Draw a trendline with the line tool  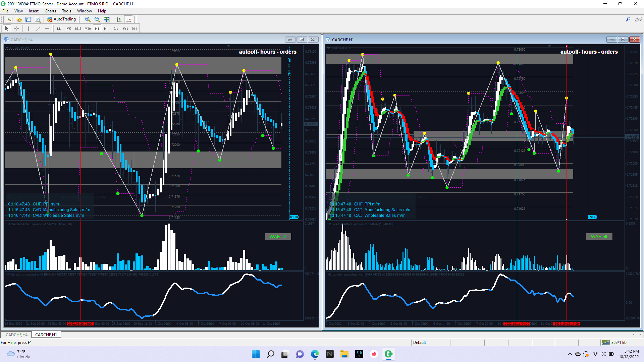pos(38,28)
